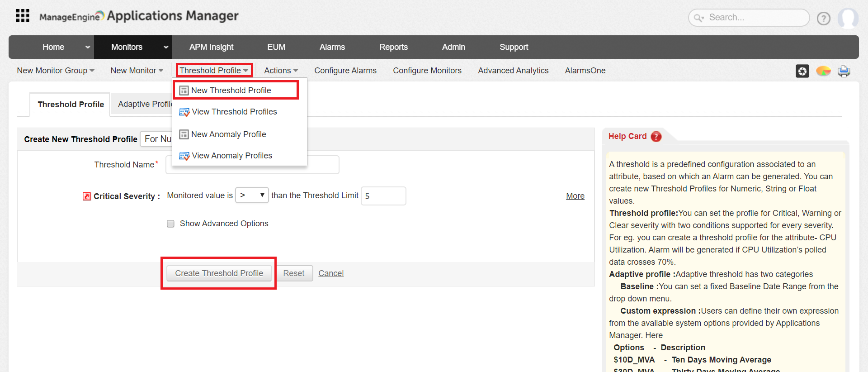Open the EUM tab
The height and width of the screenshot is (372, 868).
tap(276, 47)
